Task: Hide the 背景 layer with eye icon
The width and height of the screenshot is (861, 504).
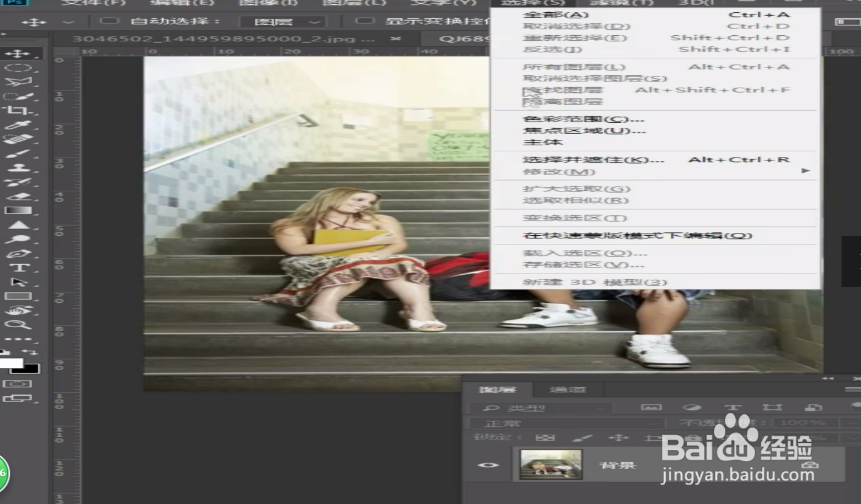Action: pyautogui.click(x=488, y=465)
